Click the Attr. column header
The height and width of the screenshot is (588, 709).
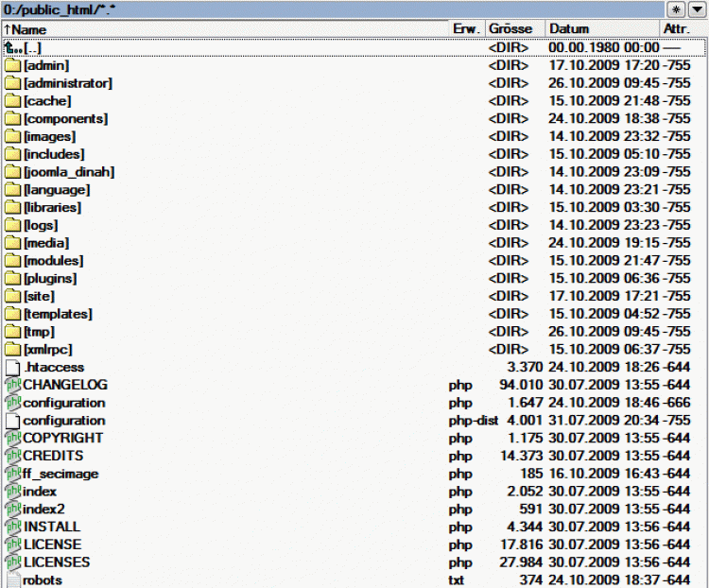click(x=677, y=29)
